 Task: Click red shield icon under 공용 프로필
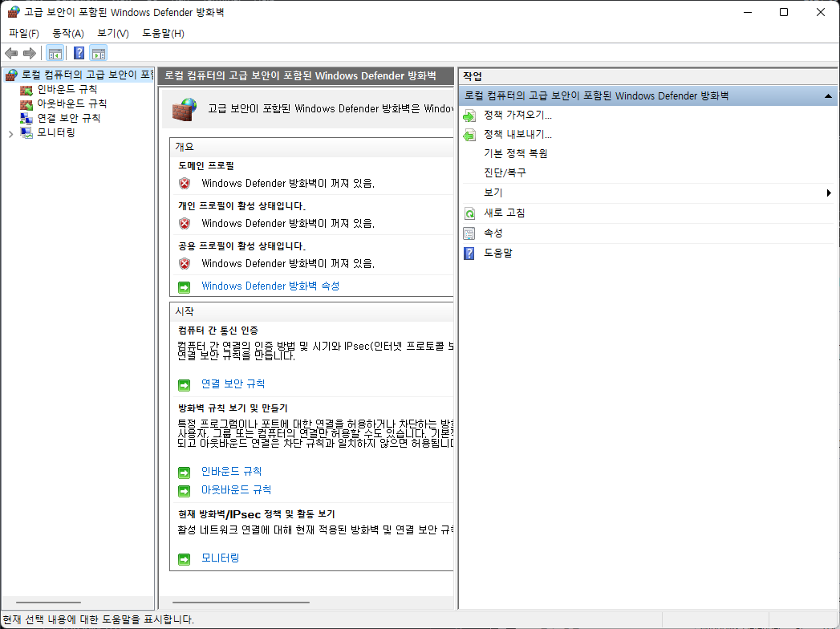(185, 264)
